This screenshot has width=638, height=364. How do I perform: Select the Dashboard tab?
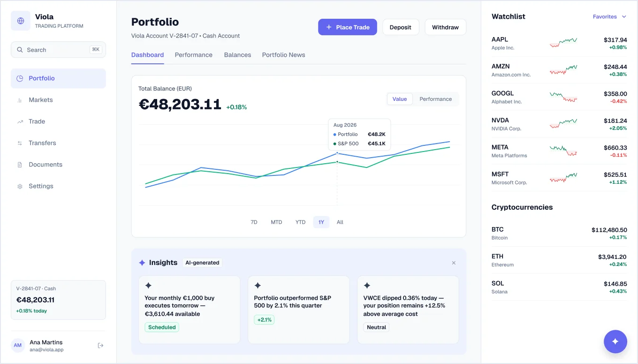click(148, 55)
